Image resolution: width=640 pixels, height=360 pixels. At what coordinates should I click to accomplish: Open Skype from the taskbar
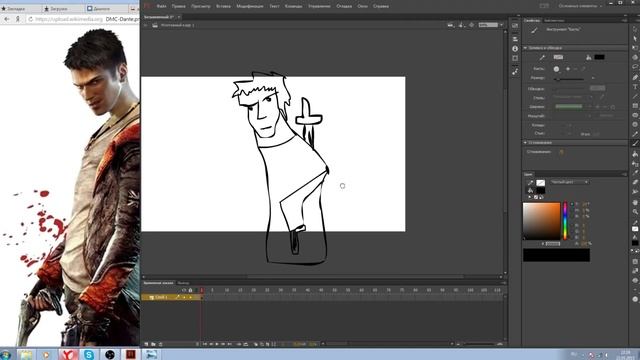click(89, 354)
